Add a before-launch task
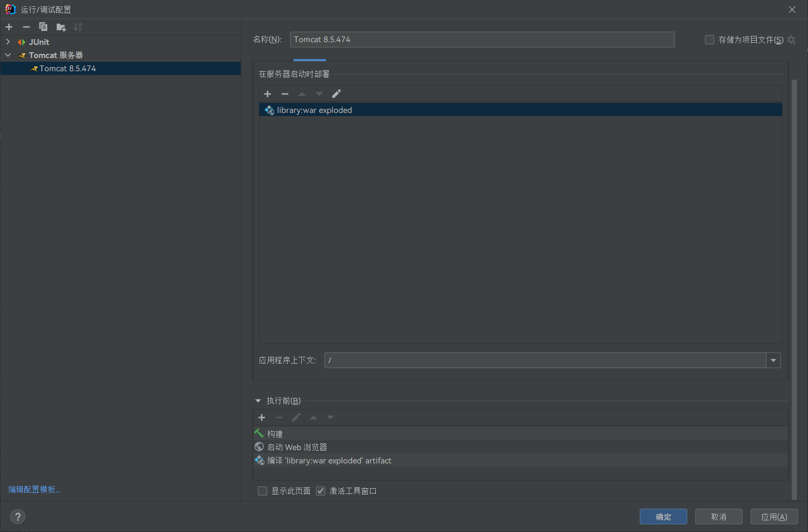The image size is (808, 532). click(x=262, y=417)
